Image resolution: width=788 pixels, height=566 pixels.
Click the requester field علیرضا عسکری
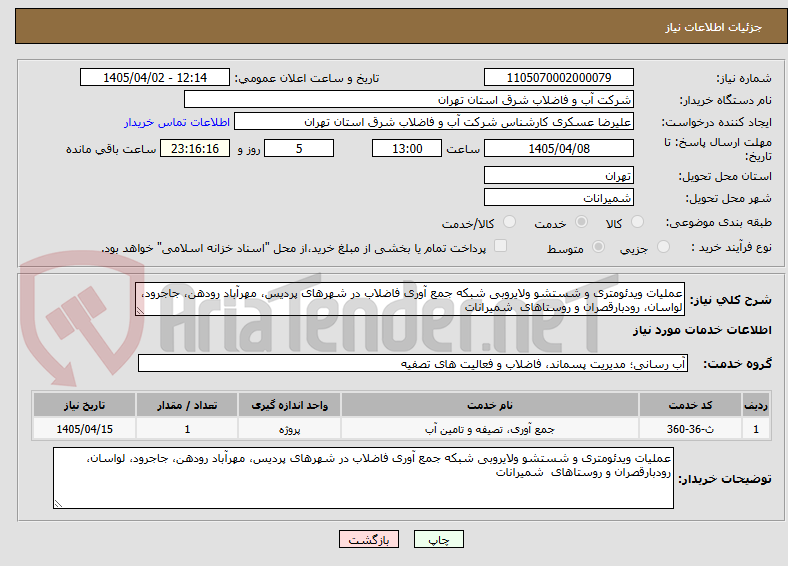(x=434, y=122)
